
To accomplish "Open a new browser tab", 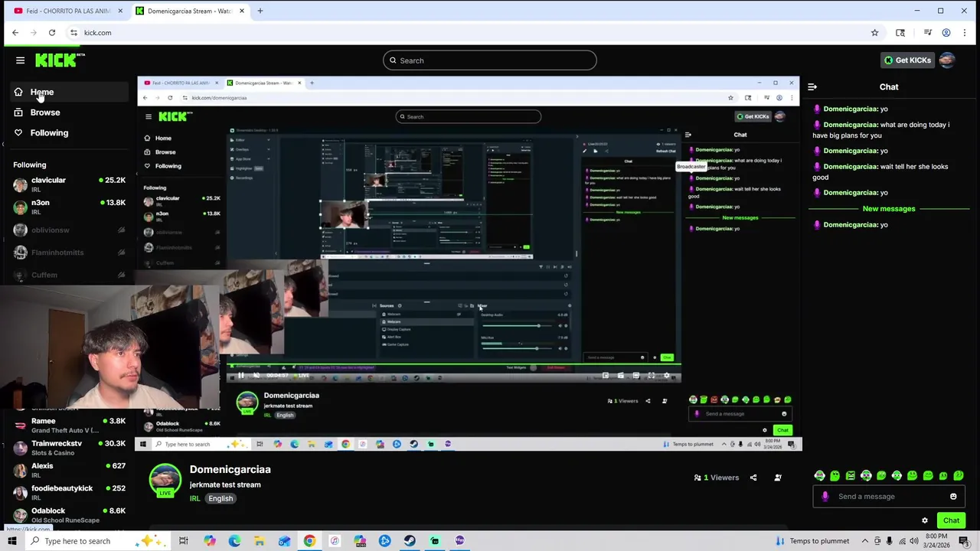I will point(260,11).
